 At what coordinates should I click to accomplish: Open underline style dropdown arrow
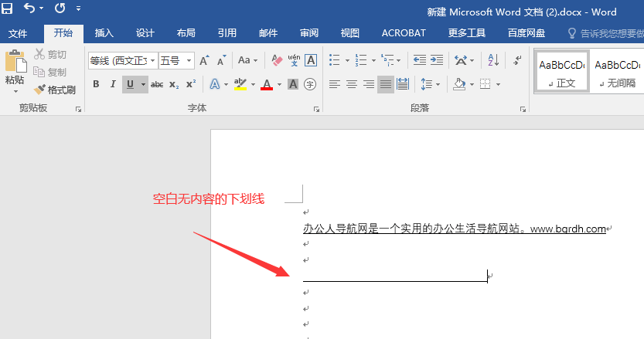(143, 84)
